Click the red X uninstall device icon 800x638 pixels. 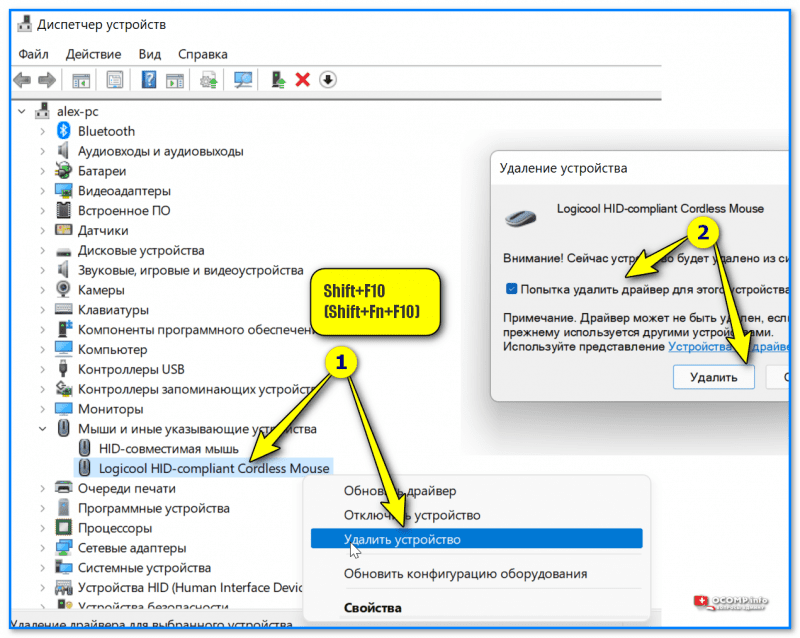tap(303, 80)
